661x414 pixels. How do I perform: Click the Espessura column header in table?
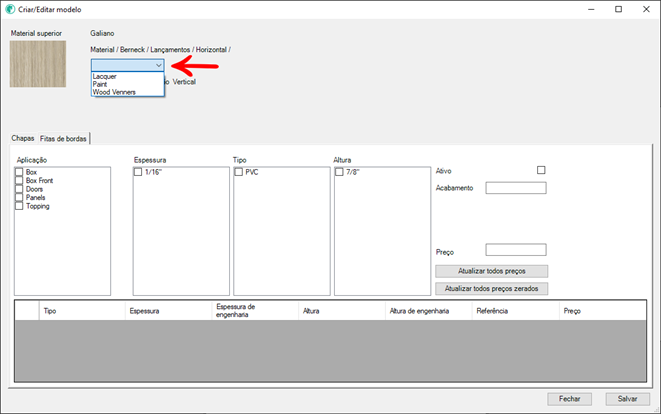click(169, 311)
